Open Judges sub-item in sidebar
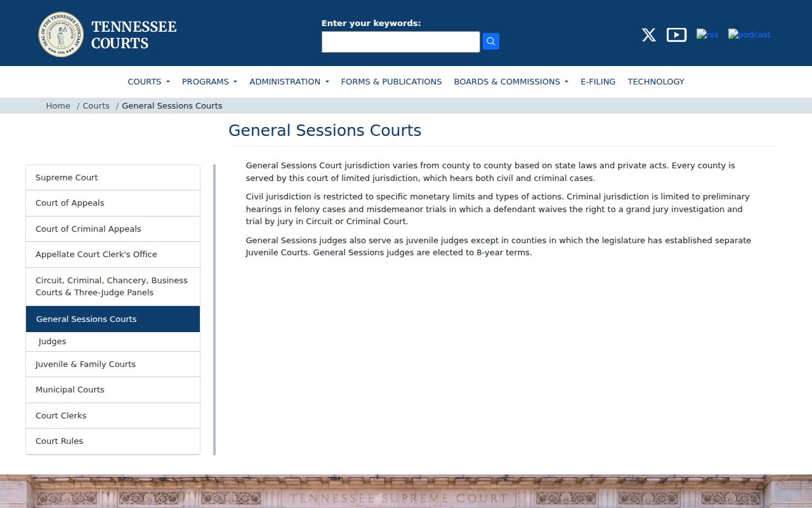Screen dimensions: 812x508 point(113,342)
